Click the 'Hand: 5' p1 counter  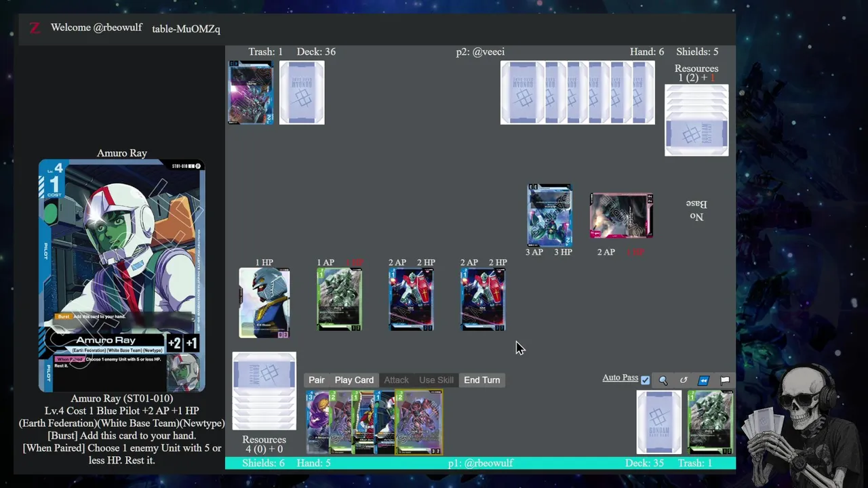(313, 463)
